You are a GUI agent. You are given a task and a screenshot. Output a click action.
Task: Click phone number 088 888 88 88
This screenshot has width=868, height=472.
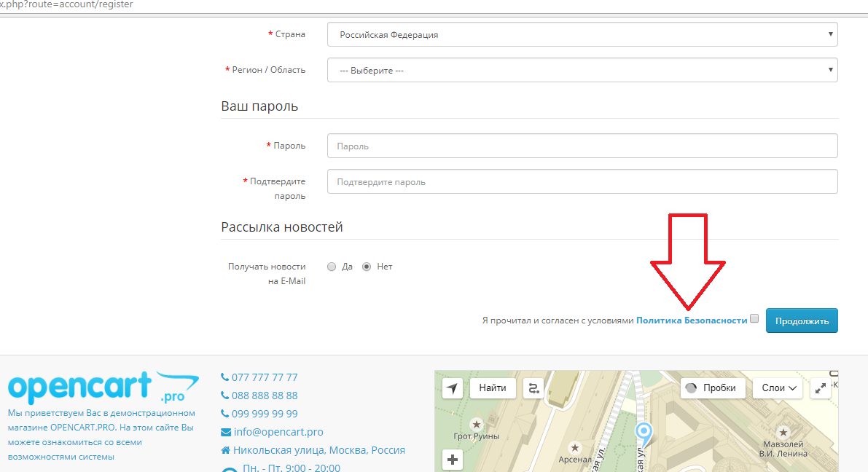coord(265,396)
